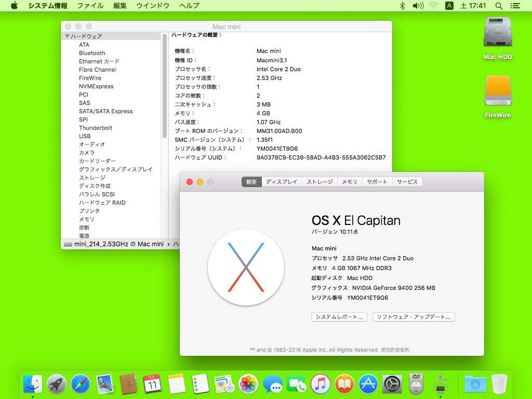Open iBooks orange icon in Dock

tap(344, 384)
